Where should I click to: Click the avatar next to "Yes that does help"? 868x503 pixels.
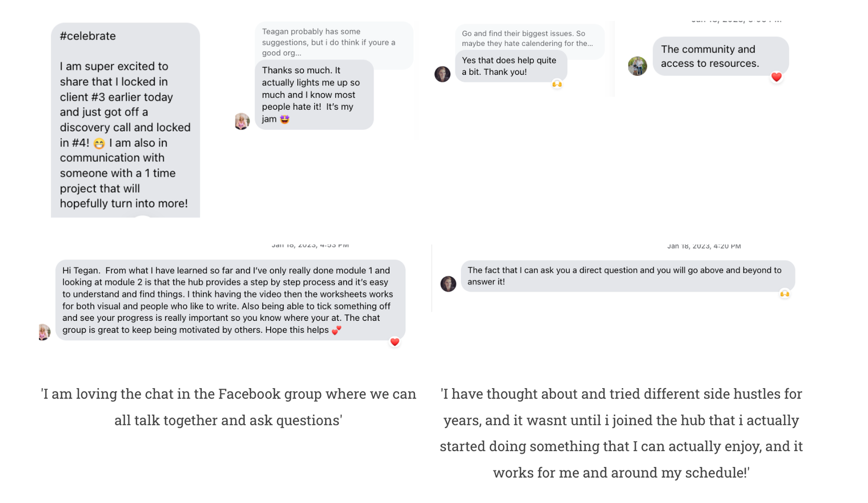443,74
